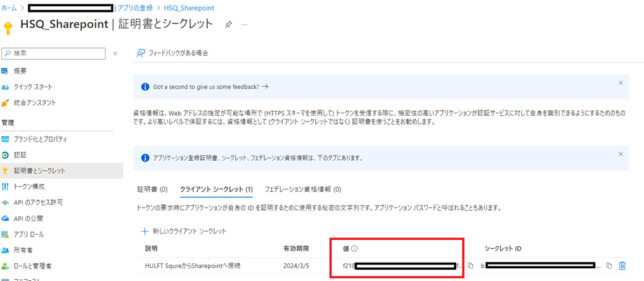Focus the 検索 sidebar search field
This screenshot has width=644, height=281.
click(53, 53)
